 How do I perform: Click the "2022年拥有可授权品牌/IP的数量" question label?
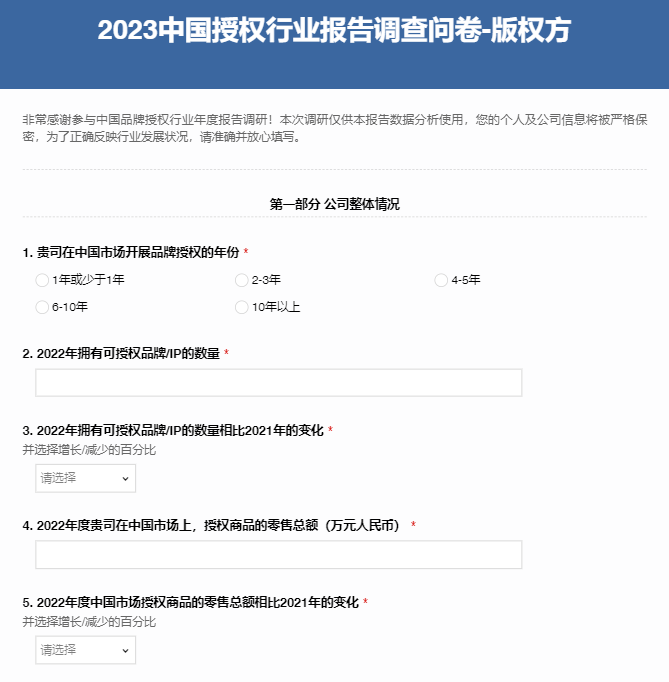click(x=120, y=354)
